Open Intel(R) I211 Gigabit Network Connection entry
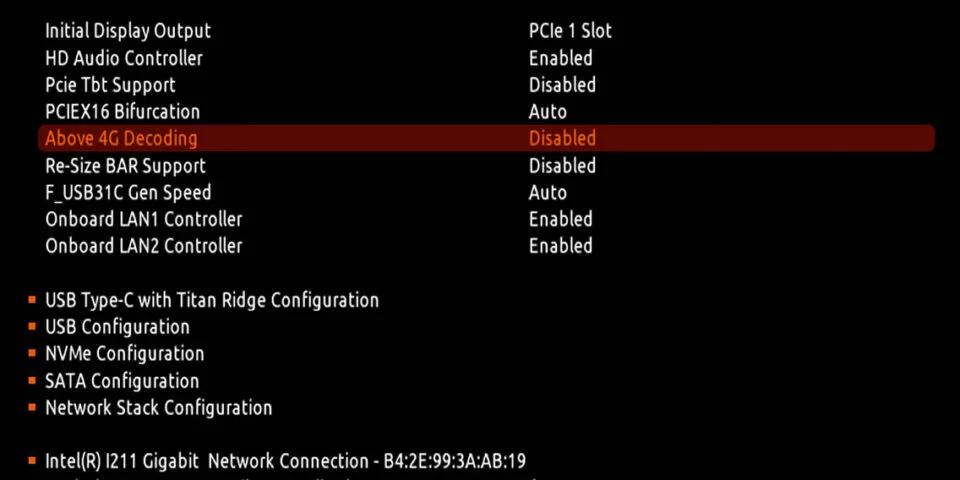The image size is (960, 480). (x=285, y=461)
